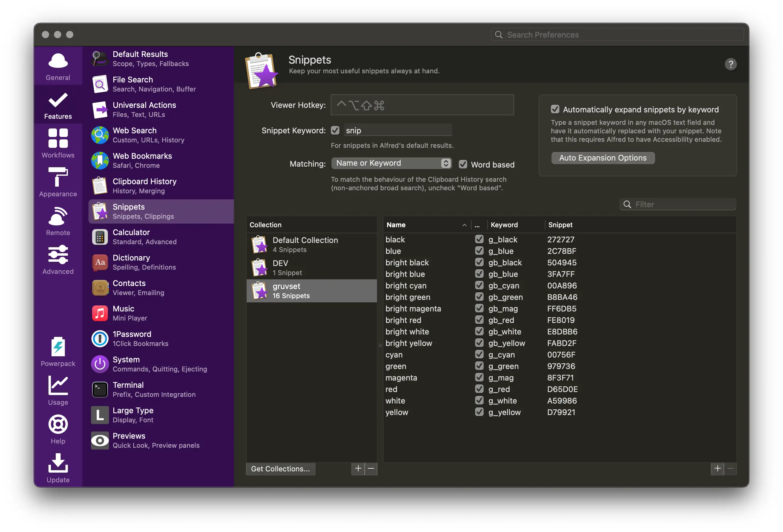Click the 00756F snippet value
This screenshot has height=532, width=783.
coord(561,354)
